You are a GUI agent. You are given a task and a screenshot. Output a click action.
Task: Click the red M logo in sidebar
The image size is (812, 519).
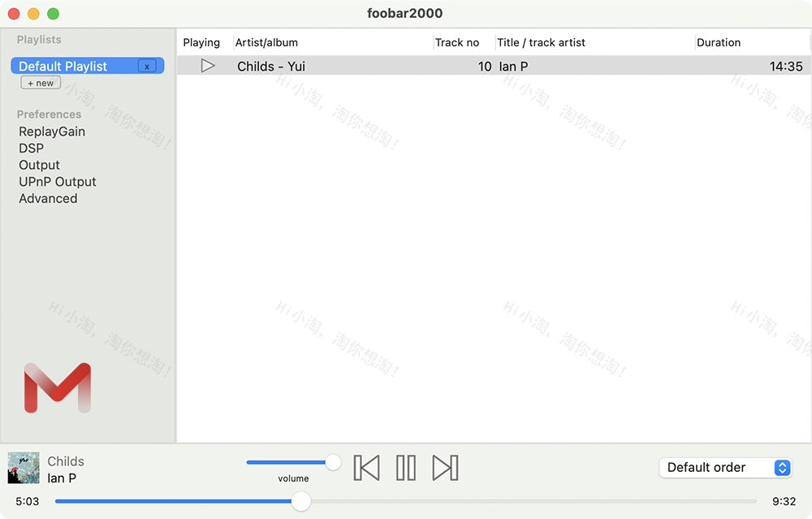coord(58,387)
